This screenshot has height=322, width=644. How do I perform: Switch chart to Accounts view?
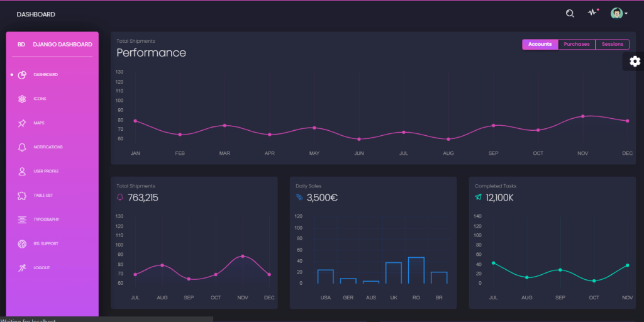[x=540, y=45]
